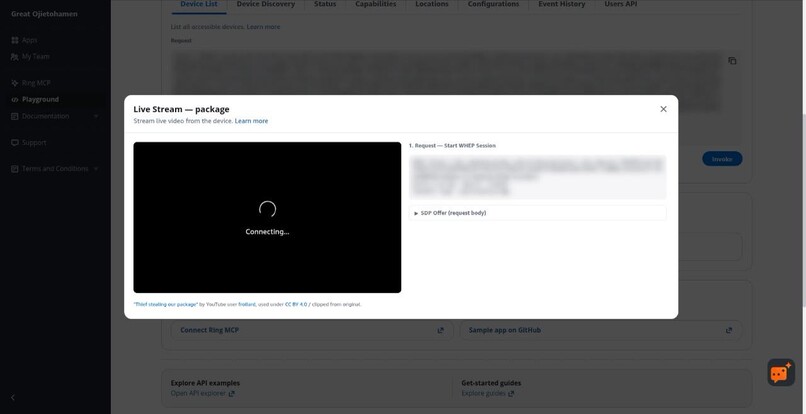The image size is (806, 414).
Task: Click the Support chat icon
Action: 14,142
